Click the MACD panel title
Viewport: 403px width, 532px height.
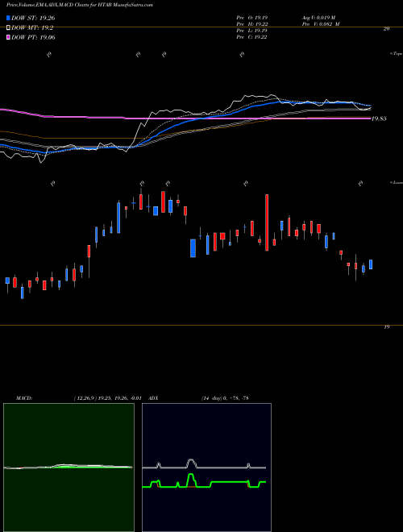(x=24, y=398)
